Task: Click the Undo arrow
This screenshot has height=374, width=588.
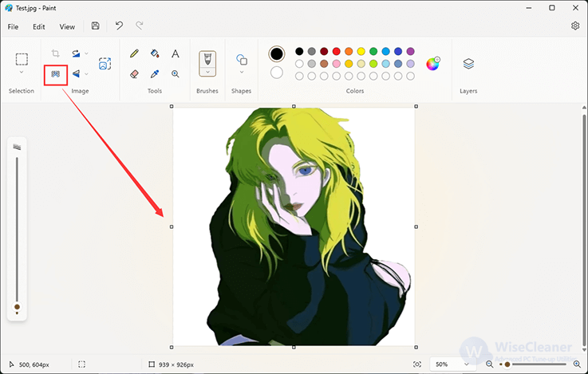Action: (x=119, y=26)
